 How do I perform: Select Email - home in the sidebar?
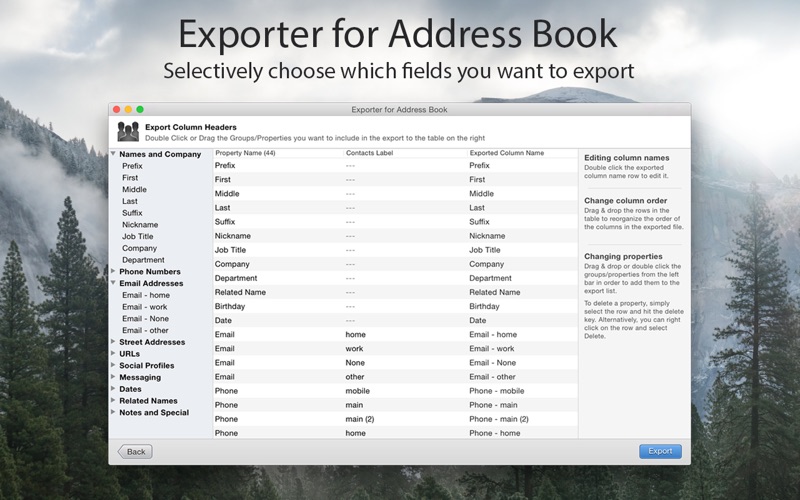point(146,295)
